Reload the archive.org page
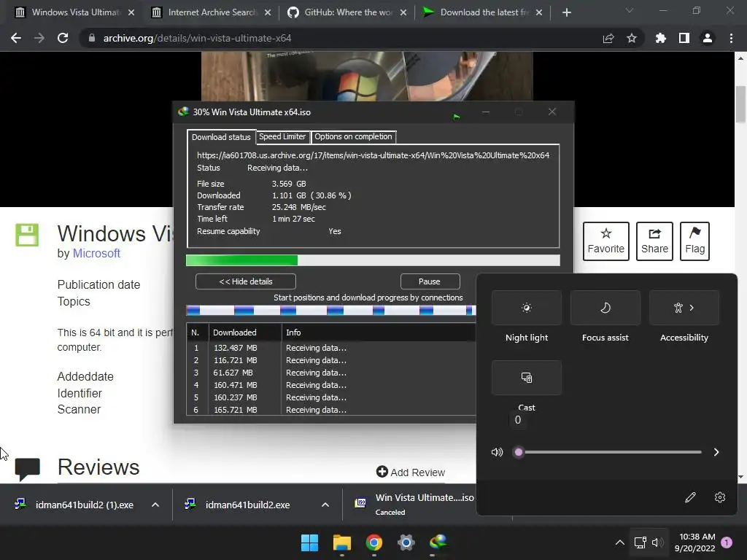This screenshot has height=560, width=747. click(63, 38)
